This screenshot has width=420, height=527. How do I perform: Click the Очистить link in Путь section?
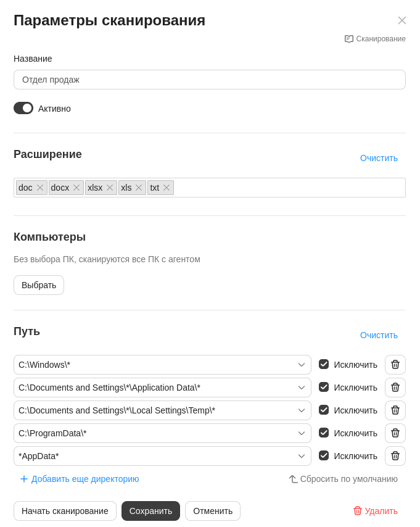(x=379, y=335)
